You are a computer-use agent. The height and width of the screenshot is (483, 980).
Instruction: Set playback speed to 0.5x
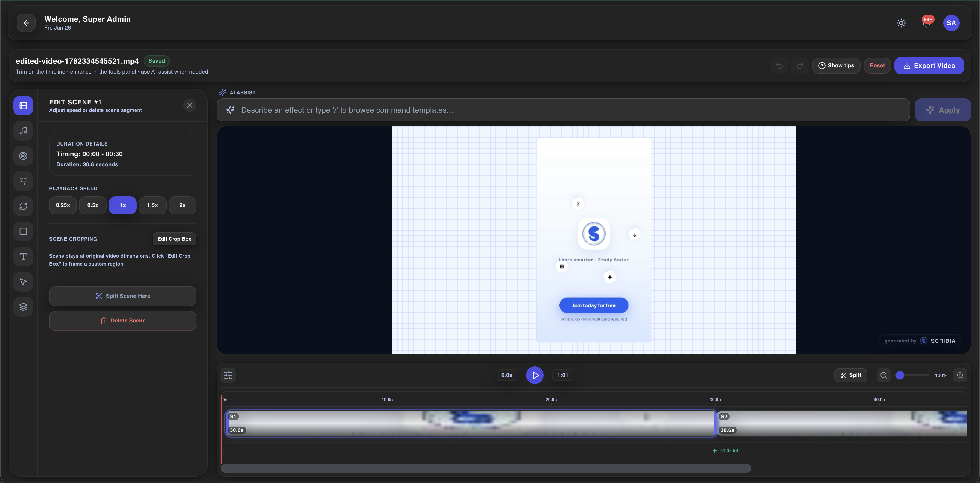[92, 205]
